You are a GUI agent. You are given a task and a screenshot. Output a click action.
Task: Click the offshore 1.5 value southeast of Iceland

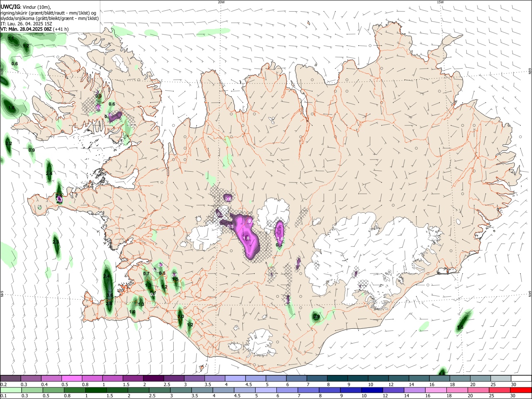click(460, 328)
